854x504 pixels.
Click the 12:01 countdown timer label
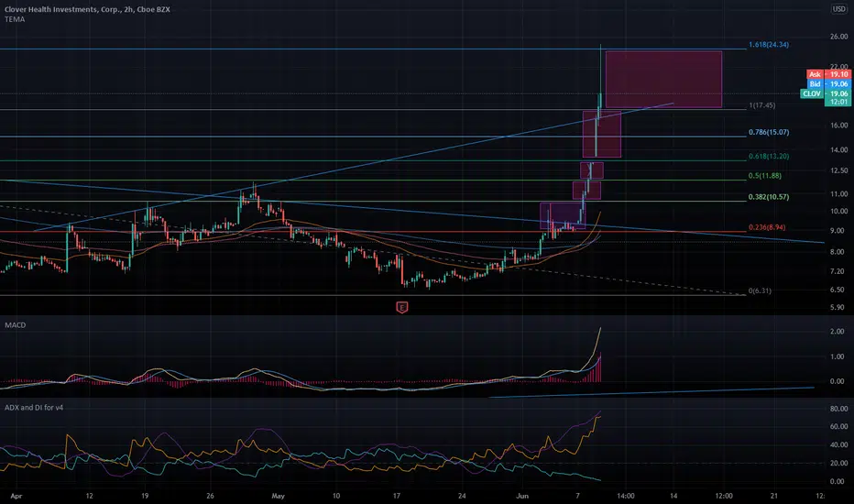pos(838,102)
